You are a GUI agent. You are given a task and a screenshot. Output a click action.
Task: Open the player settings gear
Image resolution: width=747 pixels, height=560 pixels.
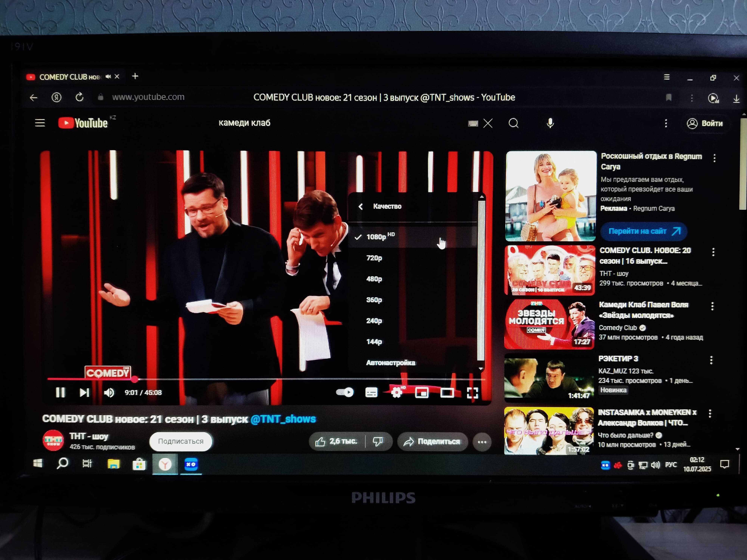coord(396,392)
